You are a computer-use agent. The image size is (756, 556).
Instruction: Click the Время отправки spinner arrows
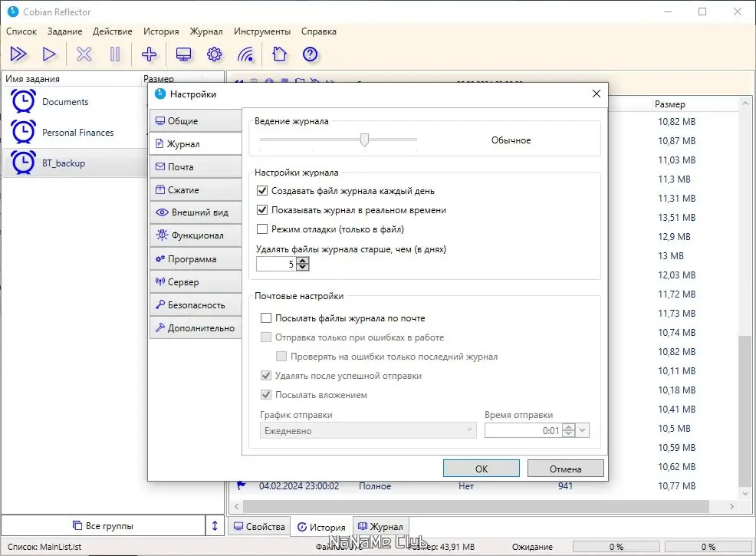569,430
